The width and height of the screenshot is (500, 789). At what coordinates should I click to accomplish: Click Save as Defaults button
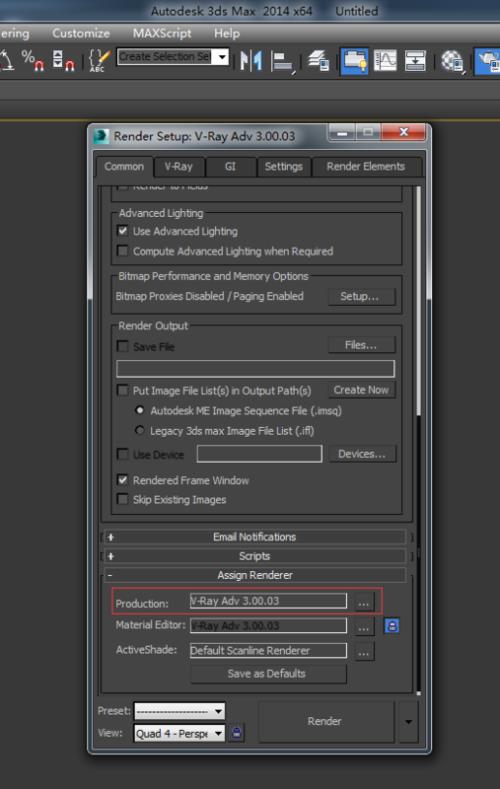(268, 674)
